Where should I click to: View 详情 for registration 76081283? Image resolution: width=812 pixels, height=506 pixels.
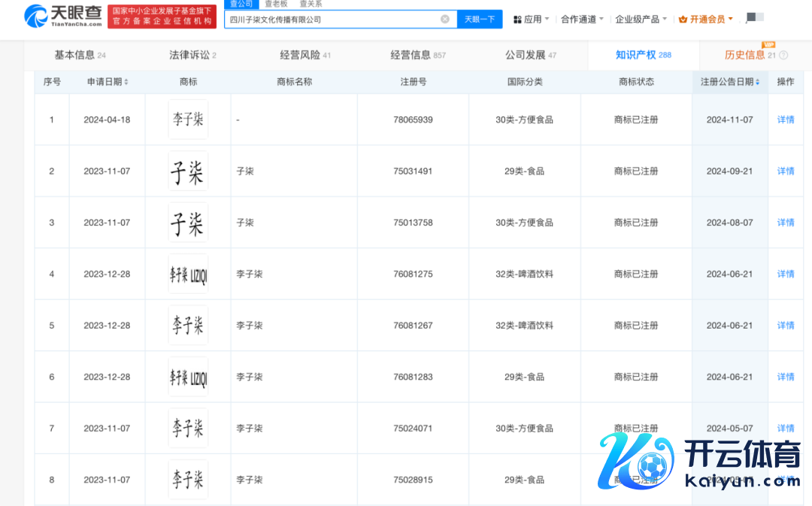pyautogui.click(x=786, y=377)
